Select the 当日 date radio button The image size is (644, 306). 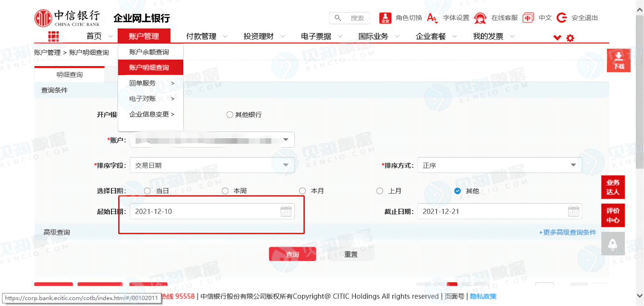point(148,191)
